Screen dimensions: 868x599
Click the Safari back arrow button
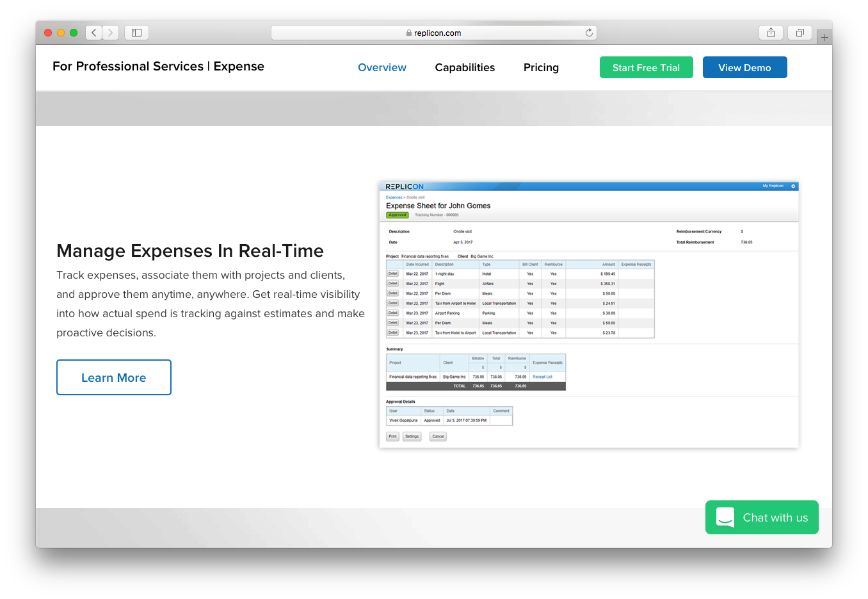pyautogui.click(x=94, y=33)
